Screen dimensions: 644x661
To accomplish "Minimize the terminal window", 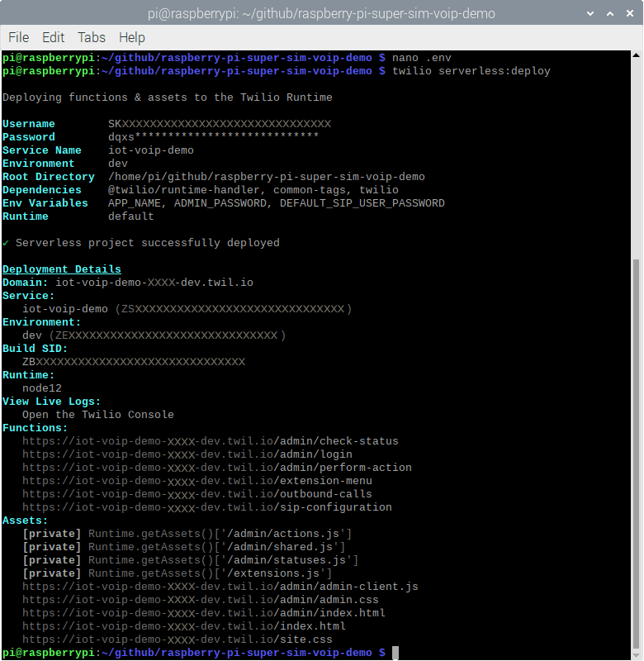I will coord(590,13).
